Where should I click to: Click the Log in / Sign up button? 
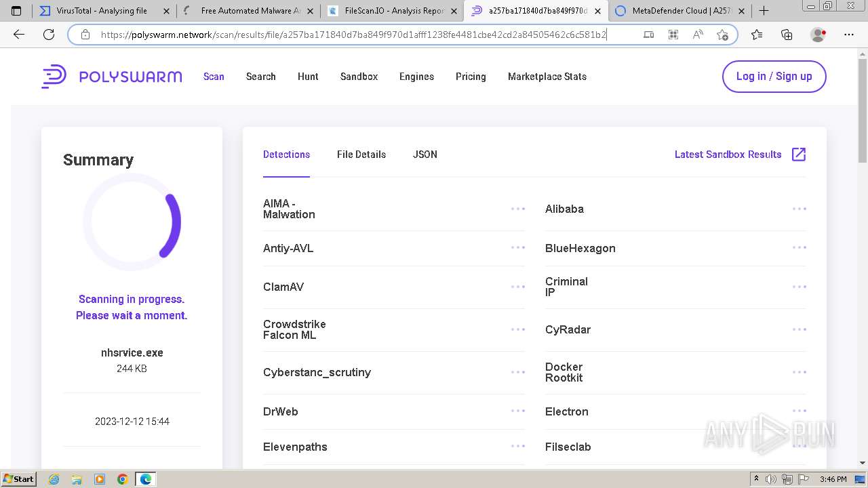tap(774, 77)
